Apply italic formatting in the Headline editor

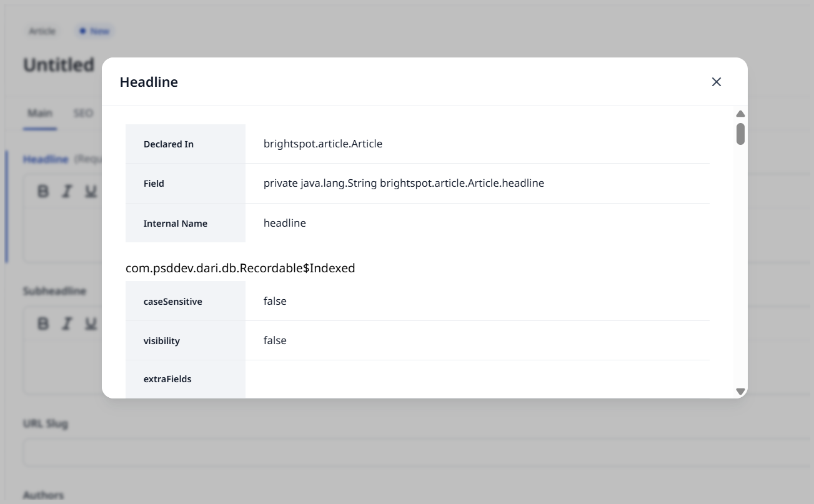click(x=66, y=192)
